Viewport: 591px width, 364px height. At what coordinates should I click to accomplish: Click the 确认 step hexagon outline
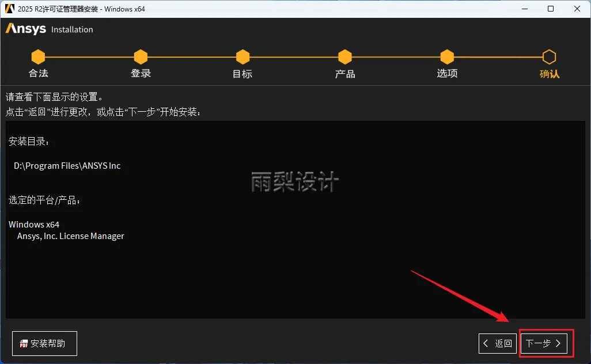pyautogui.click(x=549, y=57)
